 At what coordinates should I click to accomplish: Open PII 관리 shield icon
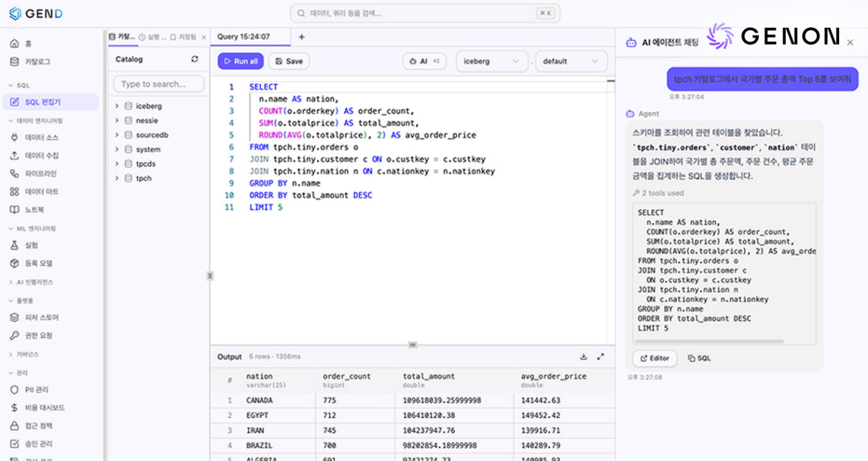tap(14, 390)
